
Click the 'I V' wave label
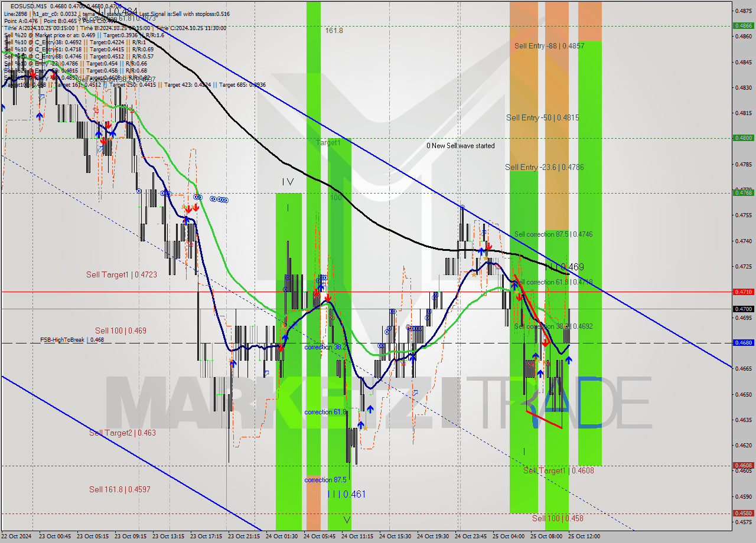288,182
